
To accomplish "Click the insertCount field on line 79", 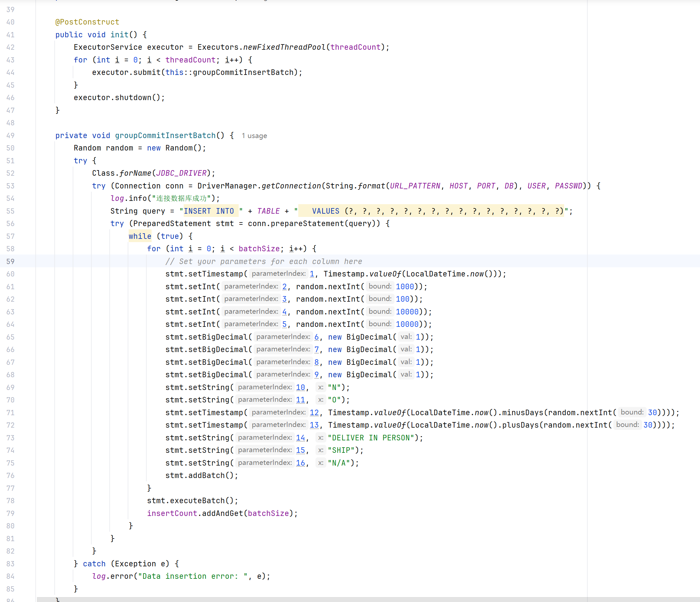I will pos(172,514).
